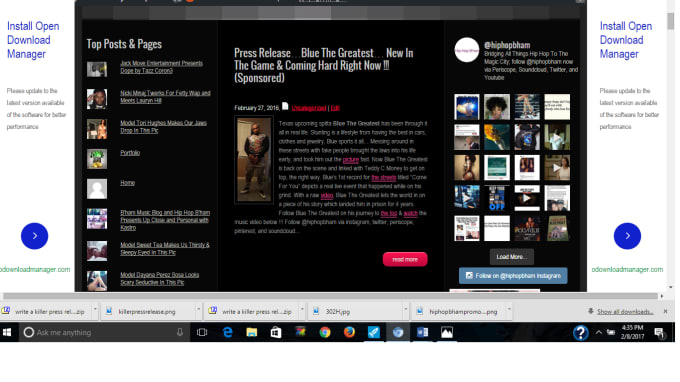Click Load More on the Instagram feed

[512, 257]
